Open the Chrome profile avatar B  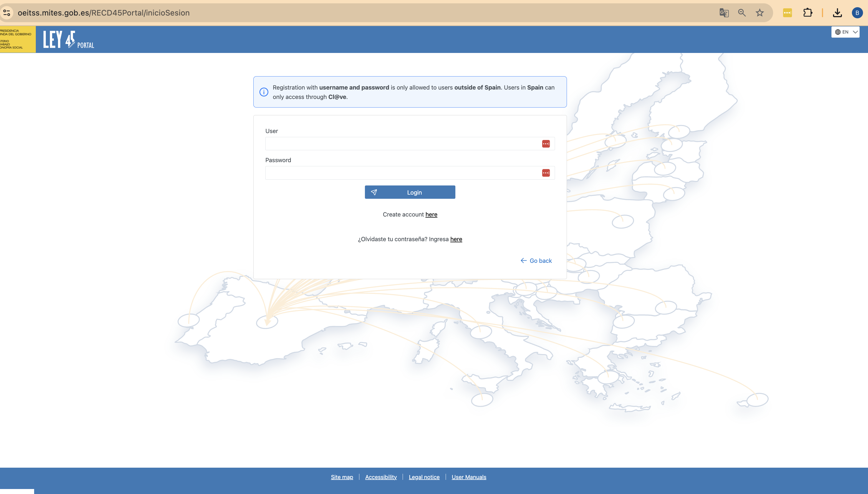tap(857, 13)
